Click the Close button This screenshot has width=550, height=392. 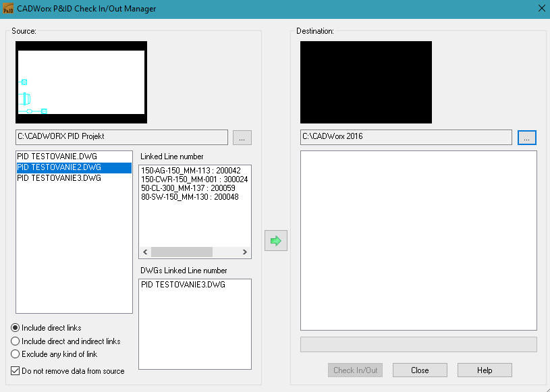[420, 370]
